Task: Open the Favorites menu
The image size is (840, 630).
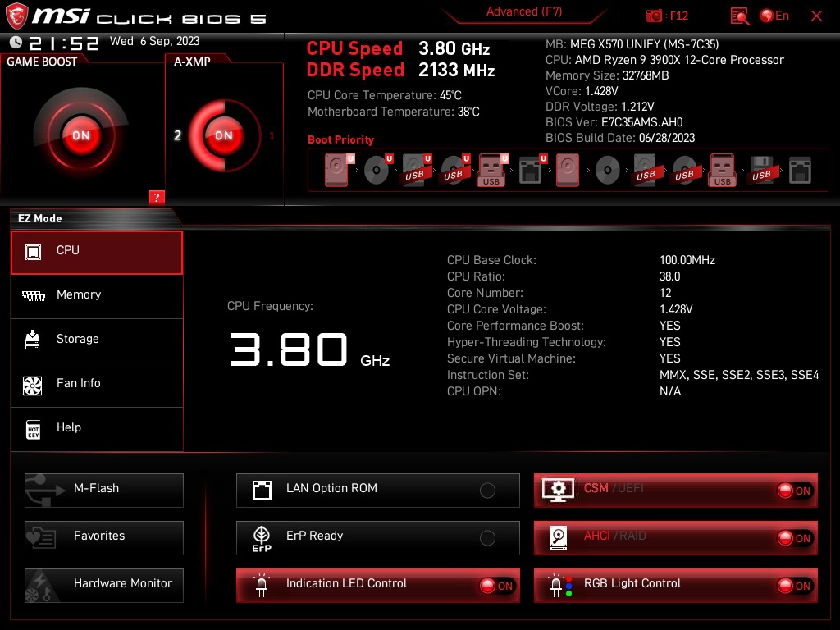Action: (x=104, y=538)
